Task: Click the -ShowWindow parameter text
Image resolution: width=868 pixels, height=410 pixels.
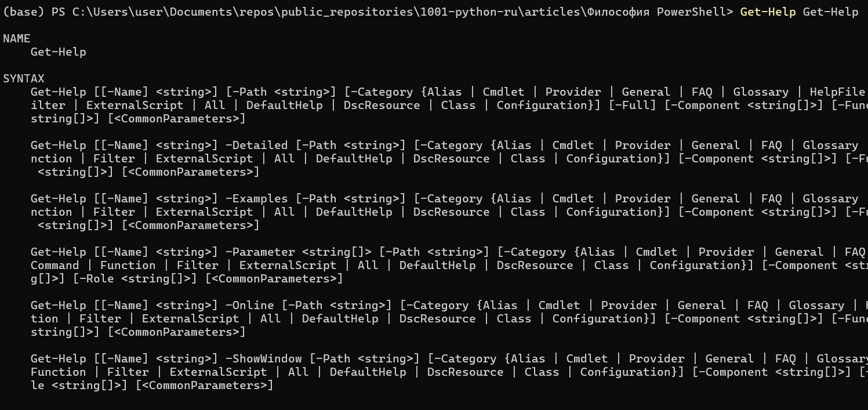Action: (x=263, y=359)
